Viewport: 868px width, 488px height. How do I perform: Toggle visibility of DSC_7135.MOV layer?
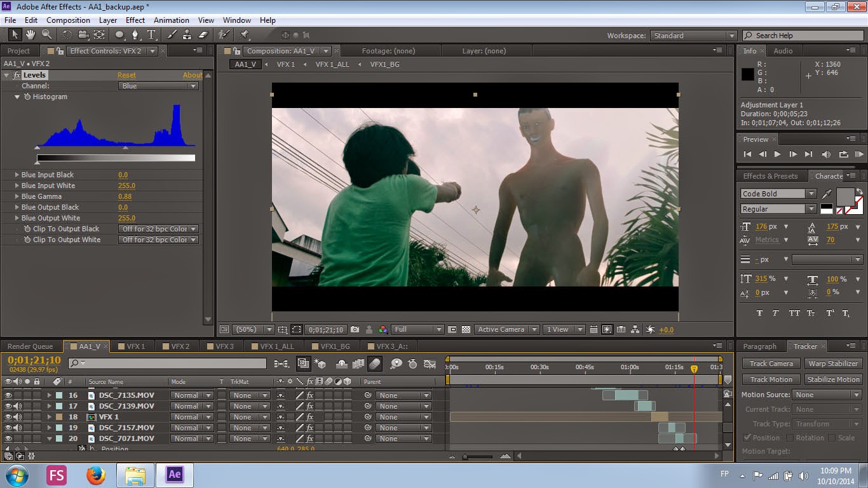8,395
